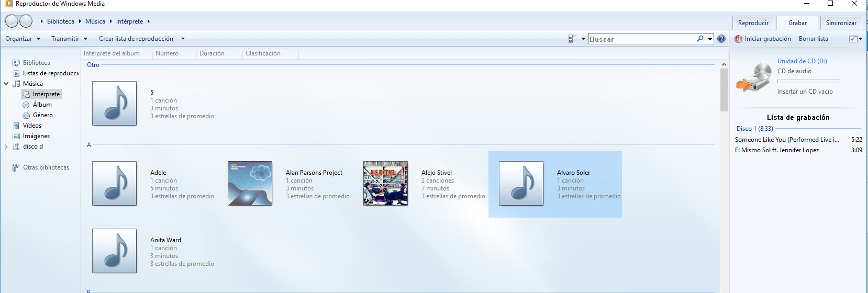Click the CD drive burn image
The width and height of the screenshot is (868, 293).
(754, 77)
